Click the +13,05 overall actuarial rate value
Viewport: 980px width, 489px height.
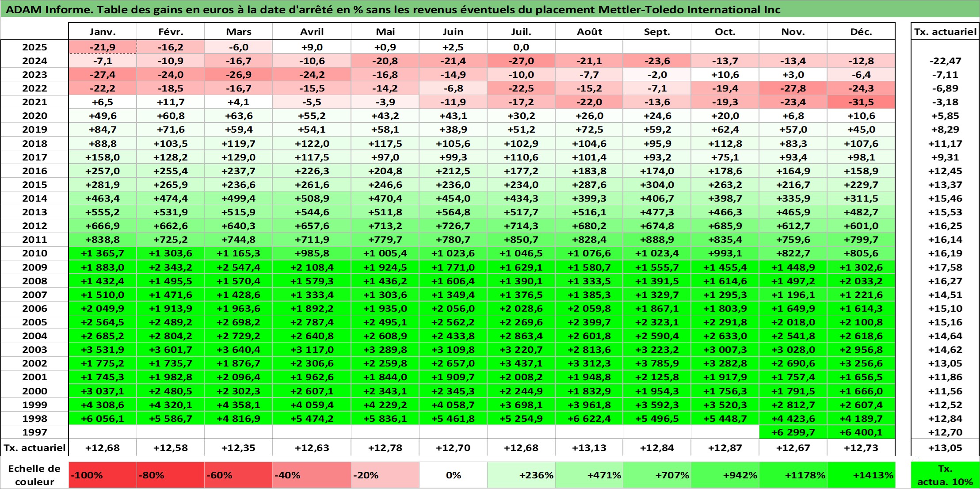coord(945,447)
